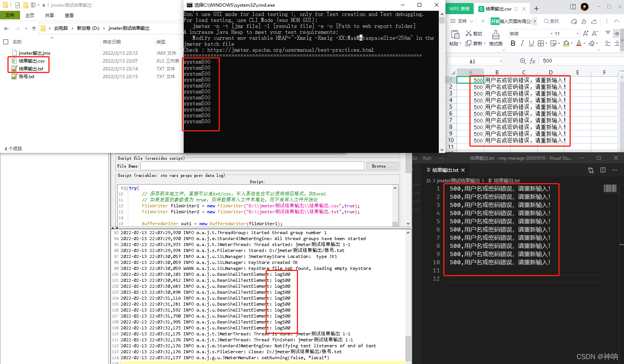The height and width of the screenshot is (364, 624).
Task: Open the 主页 tab in Explorer
Action: pos(30,15)
